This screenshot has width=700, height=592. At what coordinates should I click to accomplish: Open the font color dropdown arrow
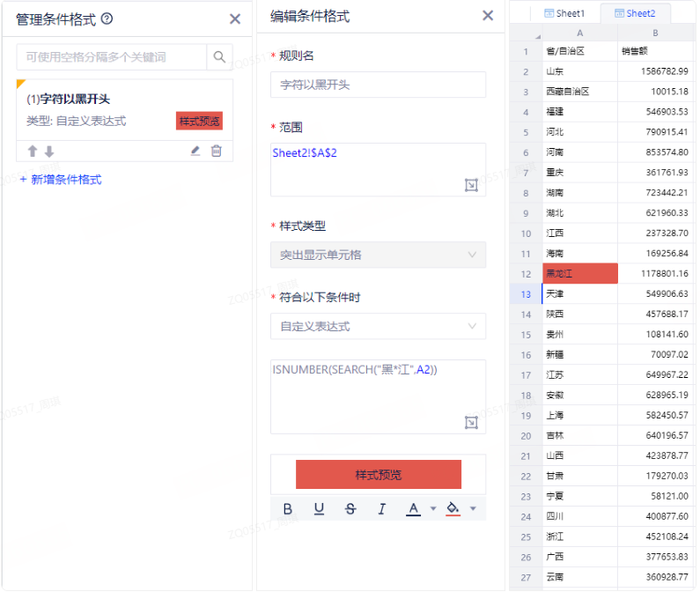click(433, 509)
